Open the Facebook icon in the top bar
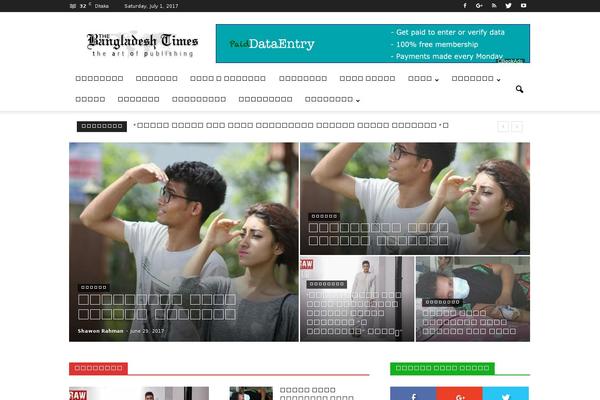600x400 pixels. (x=465, y=6)
